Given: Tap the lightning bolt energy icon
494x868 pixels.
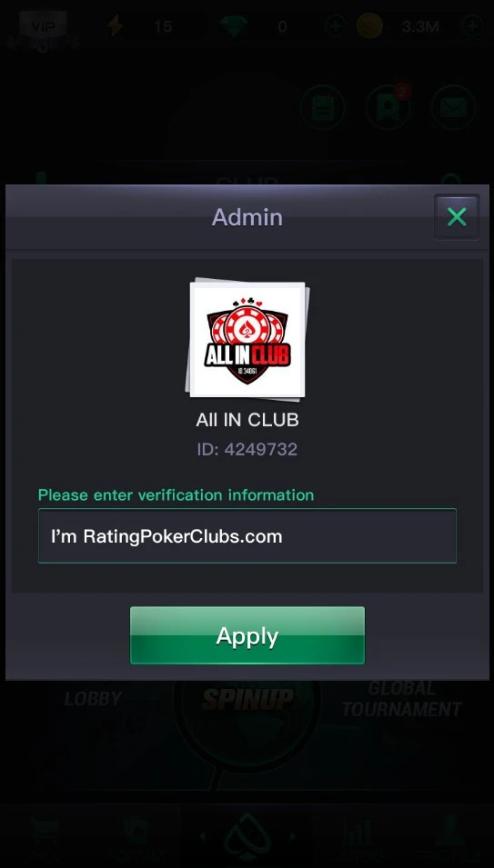Looking at the screenshot, I should pos(116,26).
